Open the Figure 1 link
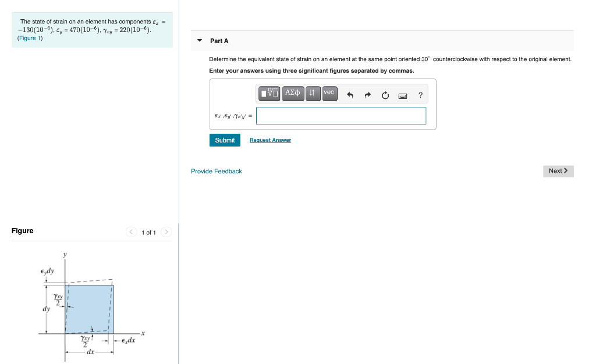Viewport: 596px width, 364px height. [30, 38]
